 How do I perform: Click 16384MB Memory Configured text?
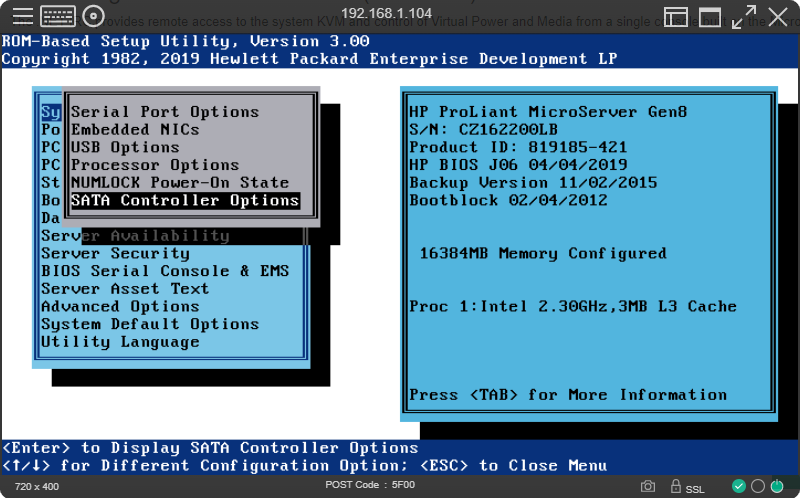543,254
